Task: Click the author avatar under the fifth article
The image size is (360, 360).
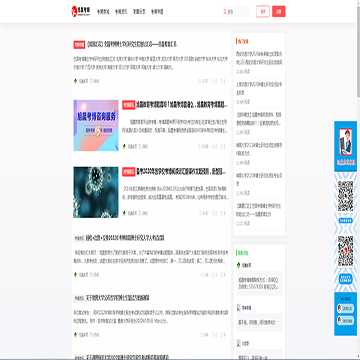Action: (75, 335)
